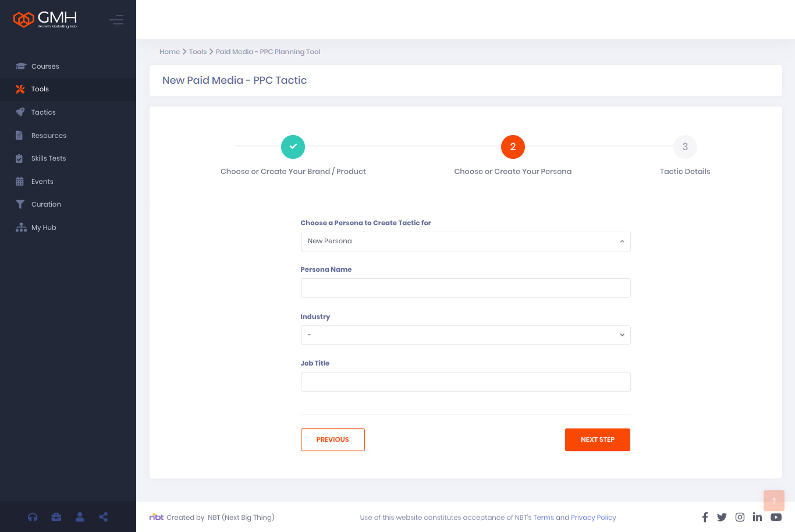Click the Tactics rocket icon

click(x=20, y=112)
